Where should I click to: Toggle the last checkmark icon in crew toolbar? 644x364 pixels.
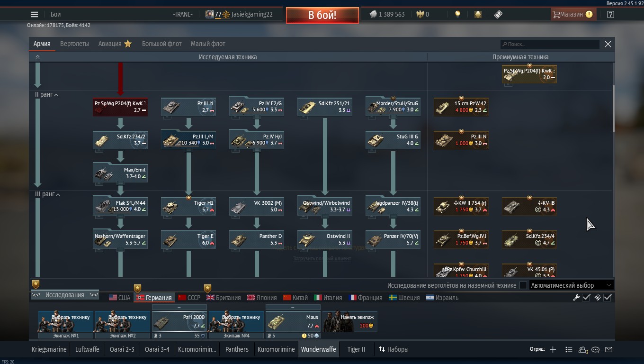[x=608, y=298]
